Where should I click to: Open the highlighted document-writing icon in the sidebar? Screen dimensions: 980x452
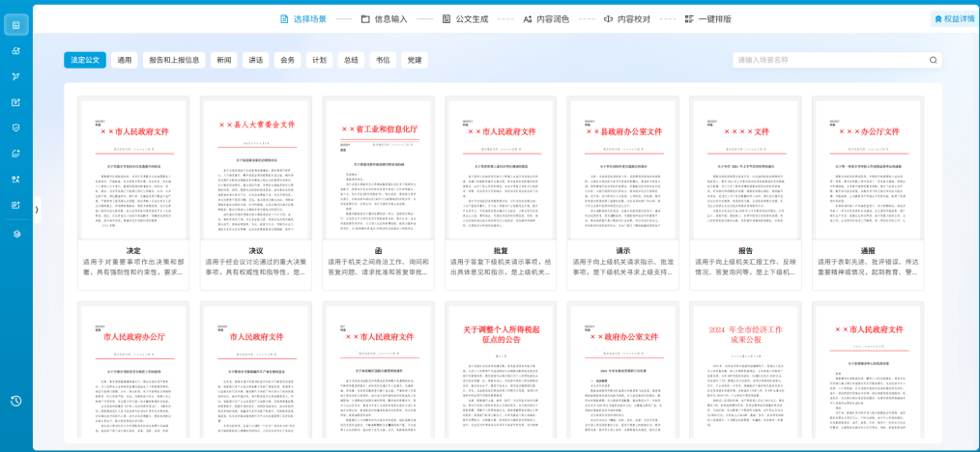(16, 25)
